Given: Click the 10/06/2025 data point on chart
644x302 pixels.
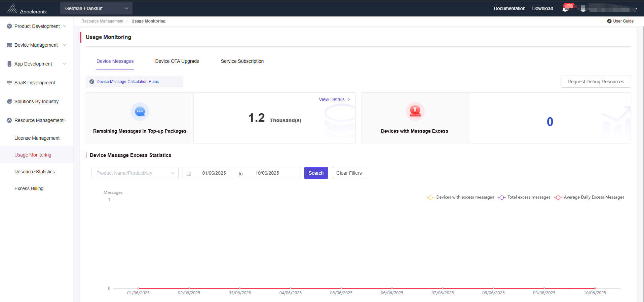Looking at the screenshot, I should point(595,288).
